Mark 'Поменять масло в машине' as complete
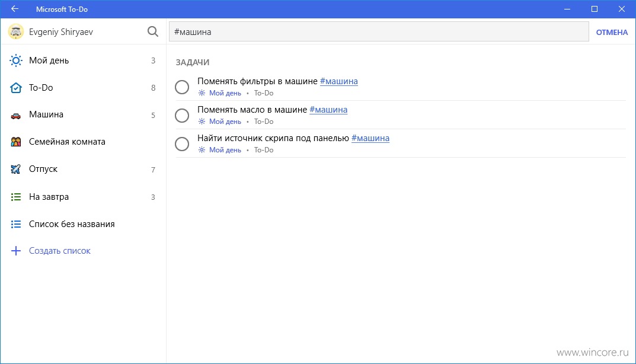Image resolution: width=636 pixels, height=364 pixels. click(x=182, y=115)
